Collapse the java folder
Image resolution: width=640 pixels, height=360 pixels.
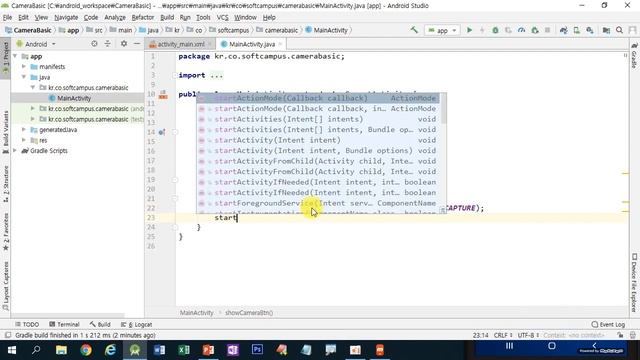(24, 77)
